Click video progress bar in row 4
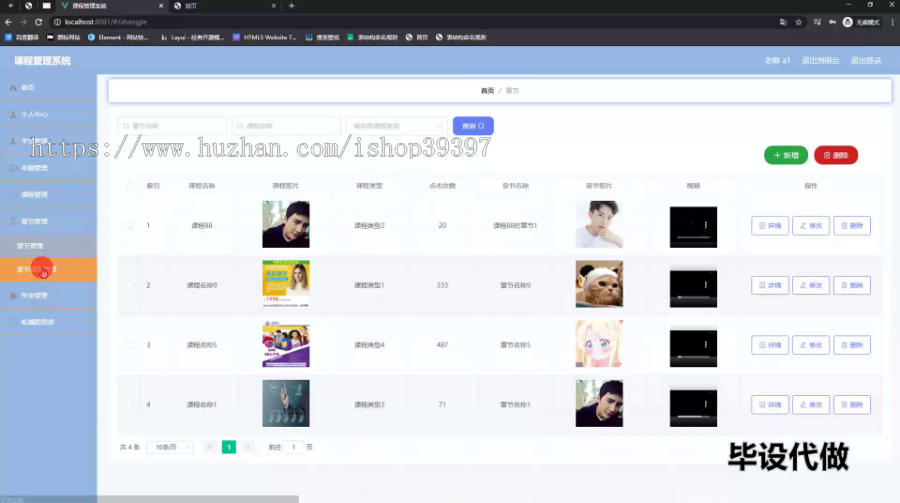 693,416
